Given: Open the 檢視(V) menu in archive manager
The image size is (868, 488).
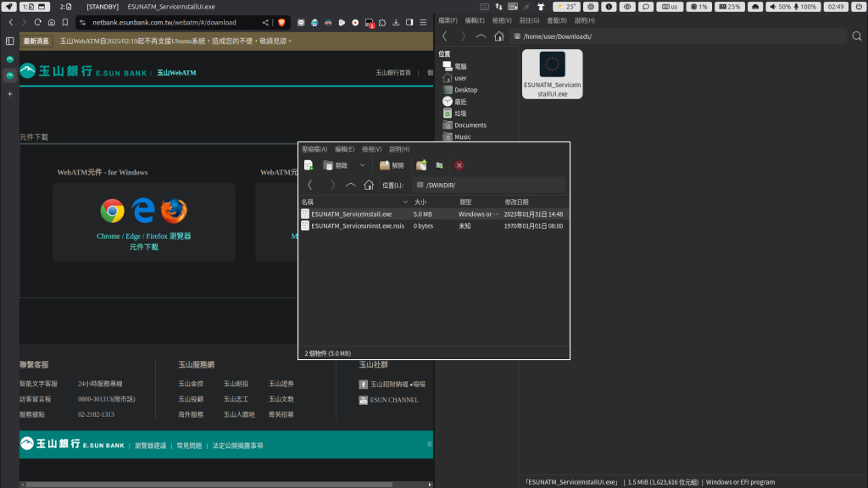Looking at the screenshot, I should [371, 149].
